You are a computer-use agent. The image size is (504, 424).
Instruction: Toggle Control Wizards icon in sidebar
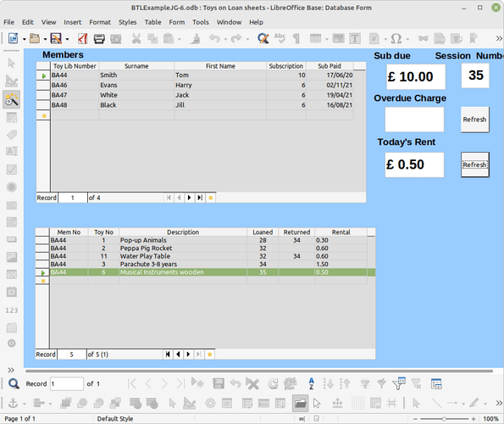pyautogui.click(x=12, y=99)
